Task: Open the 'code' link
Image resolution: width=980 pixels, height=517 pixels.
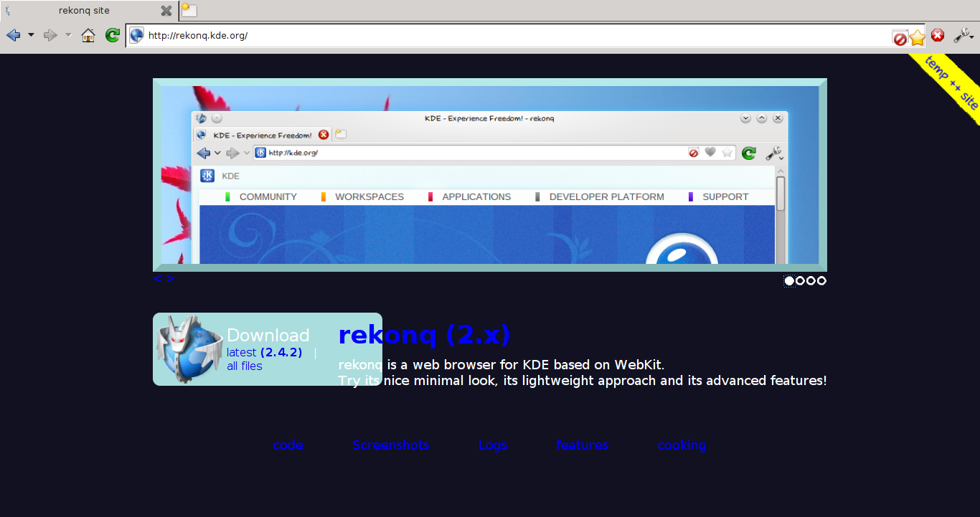Action: tap(288, 445)
